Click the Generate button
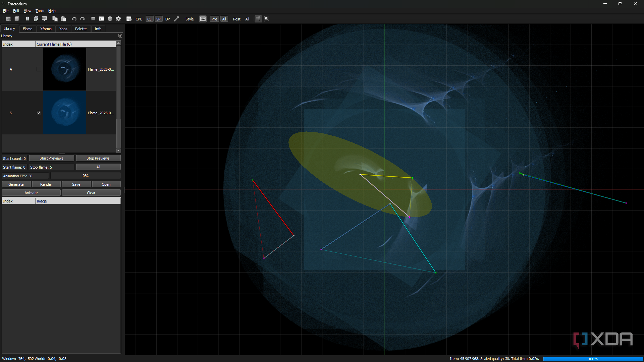Screen dimensions: 644x362 pyautogui.click(x=16, y=184)
